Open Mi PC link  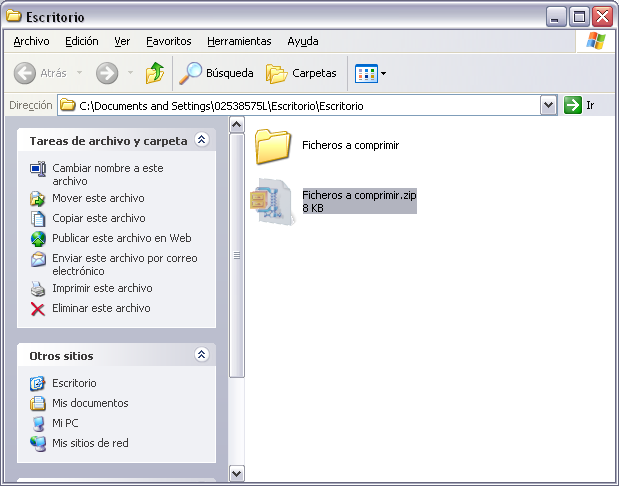(65, 423)
